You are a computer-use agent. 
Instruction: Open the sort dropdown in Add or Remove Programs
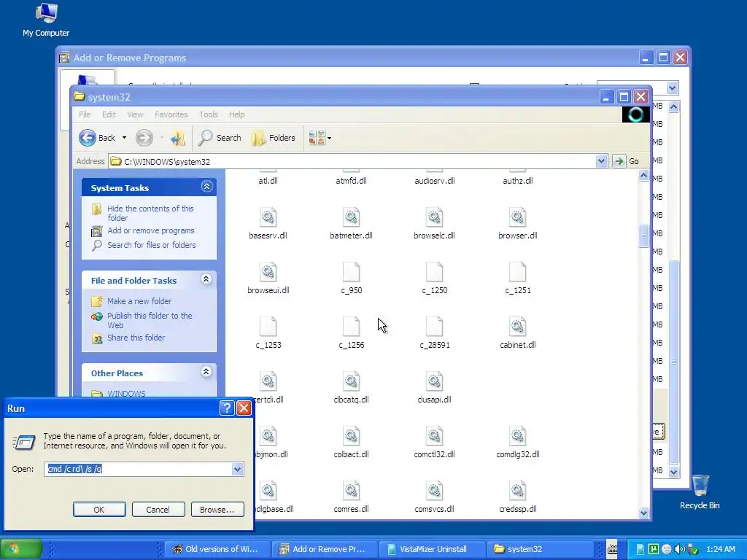pos(672,87)
